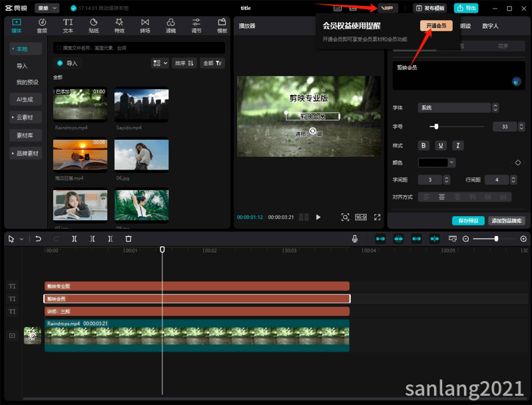Image resolution: width=532 pixels, height=405 pixels.
Task: Click the 开通会员 button
Action: click(x=436, y=26)
